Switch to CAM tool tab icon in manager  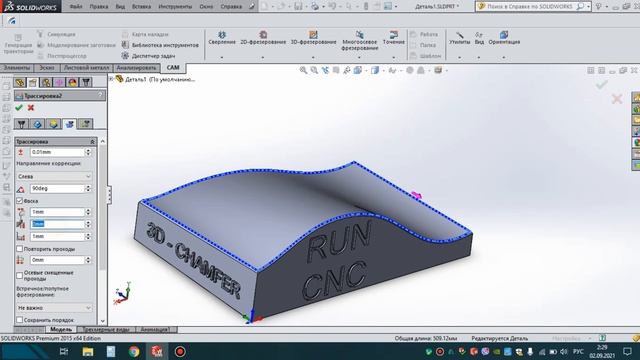[x=86, y=82]
